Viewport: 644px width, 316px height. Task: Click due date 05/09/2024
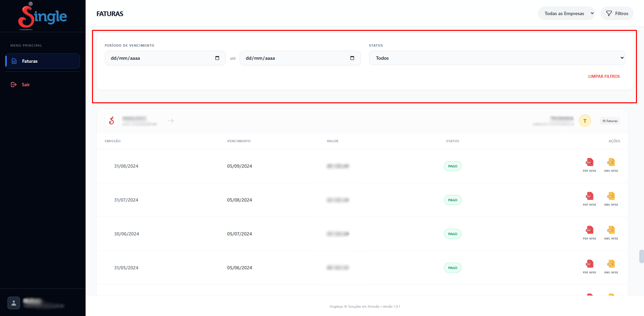[239, 166]
